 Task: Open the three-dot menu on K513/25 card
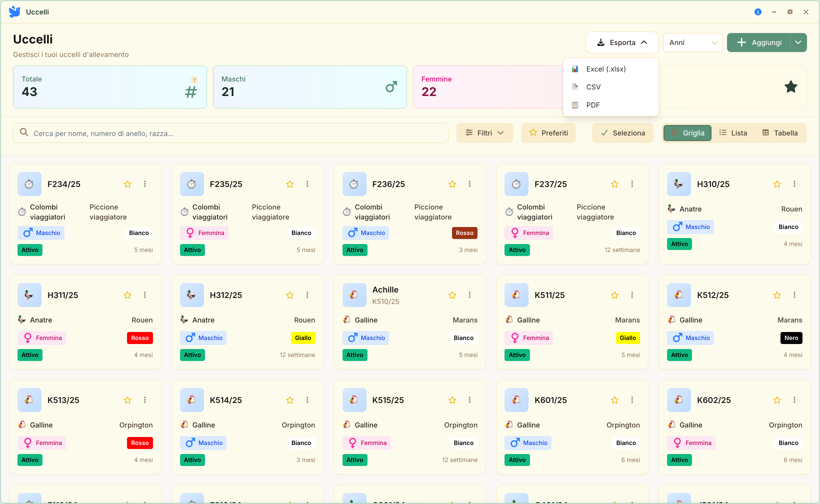click(x=145, y=400)
